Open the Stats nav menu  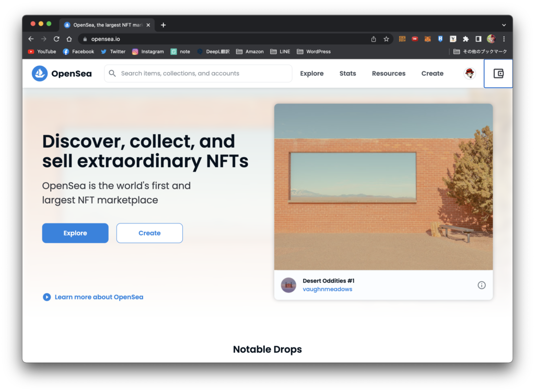point(347,73)
